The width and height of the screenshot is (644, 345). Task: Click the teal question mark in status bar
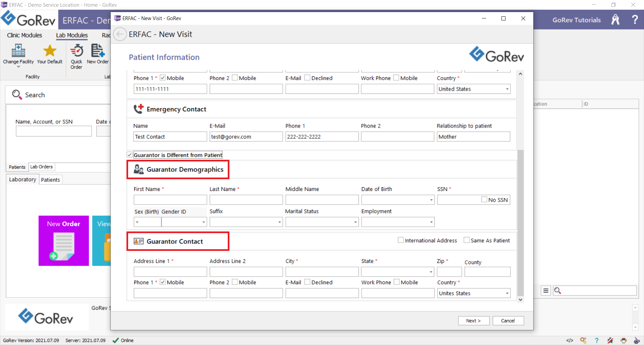[596, 340]
